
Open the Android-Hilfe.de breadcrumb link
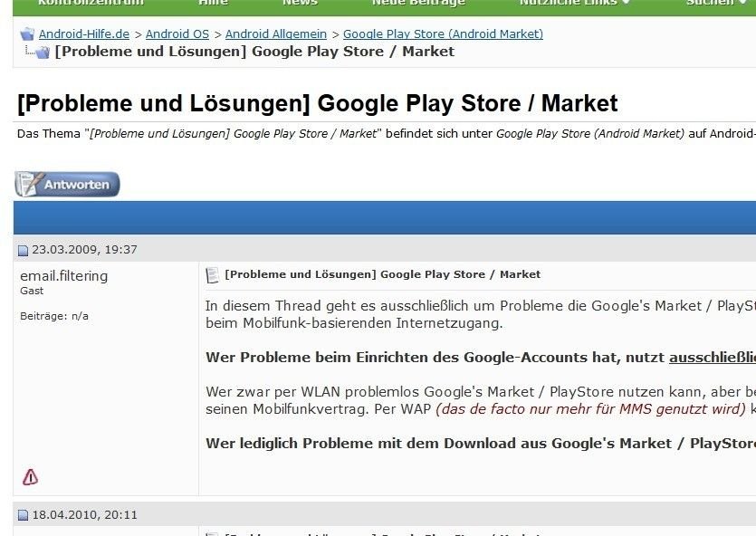[x=84, y=34]
